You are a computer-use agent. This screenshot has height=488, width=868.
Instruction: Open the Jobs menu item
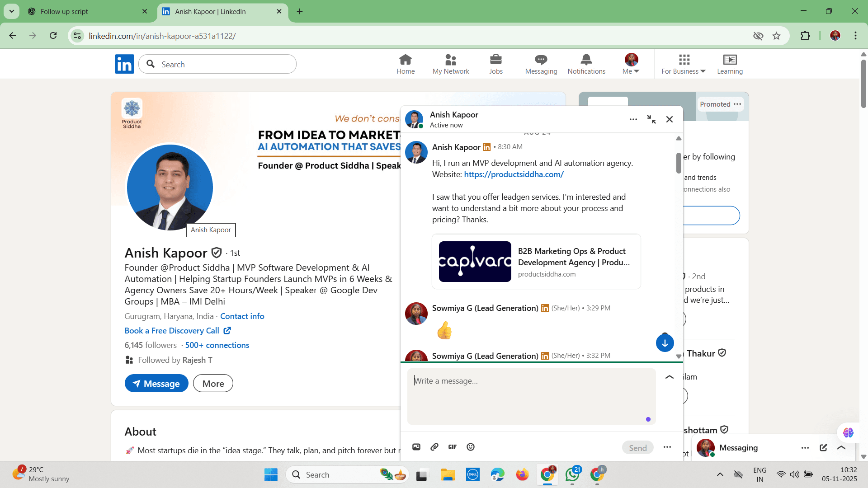[496, 64]
